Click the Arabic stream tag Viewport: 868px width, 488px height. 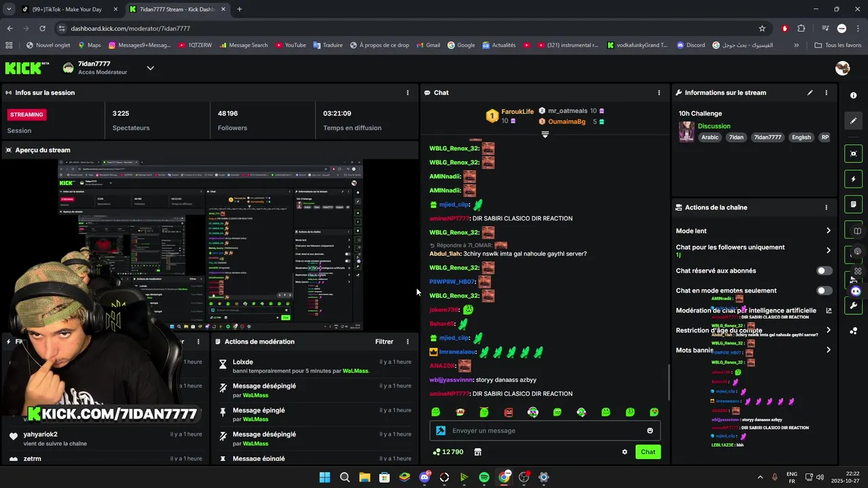710,137
